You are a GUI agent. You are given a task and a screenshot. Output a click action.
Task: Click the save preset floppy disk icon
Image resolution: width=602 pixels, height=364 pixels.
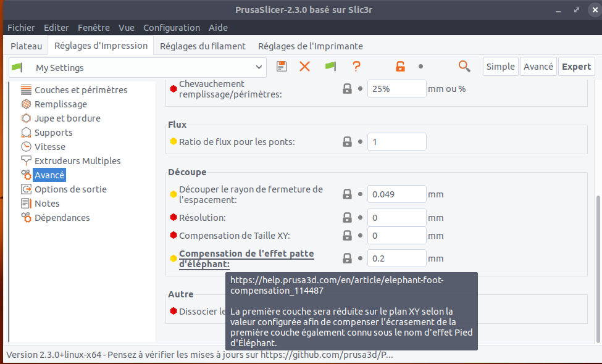coord(282,67)
